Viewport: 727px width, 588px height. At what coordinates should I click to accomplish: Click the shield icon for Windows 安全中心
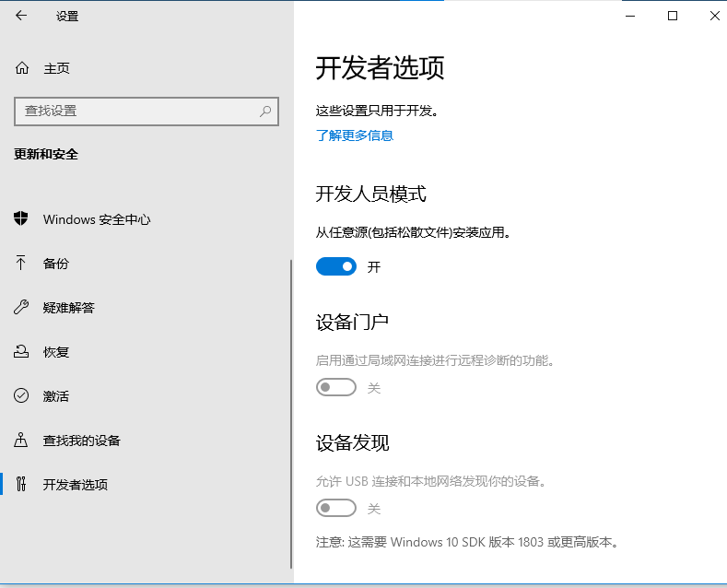point(21,218)
